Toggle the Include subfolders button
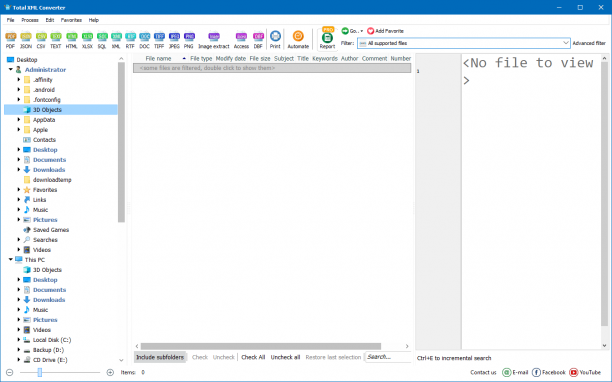This screenshot has height=382, width=612. coord(160,357)
